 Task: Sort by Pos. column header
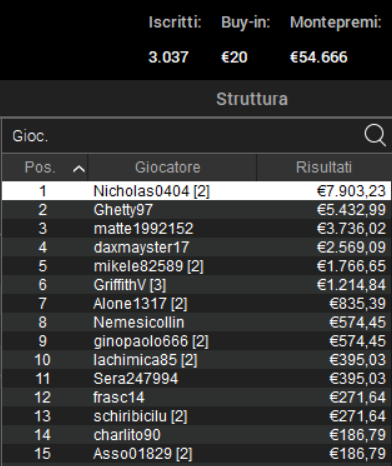tap(45, 167)
